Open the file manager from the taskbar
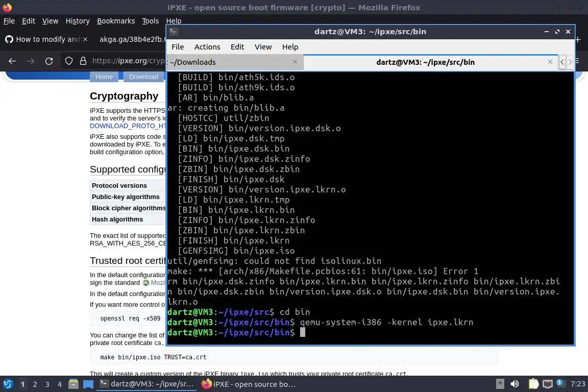The height and width of the screenshot is (392, 588). [73, 384]
